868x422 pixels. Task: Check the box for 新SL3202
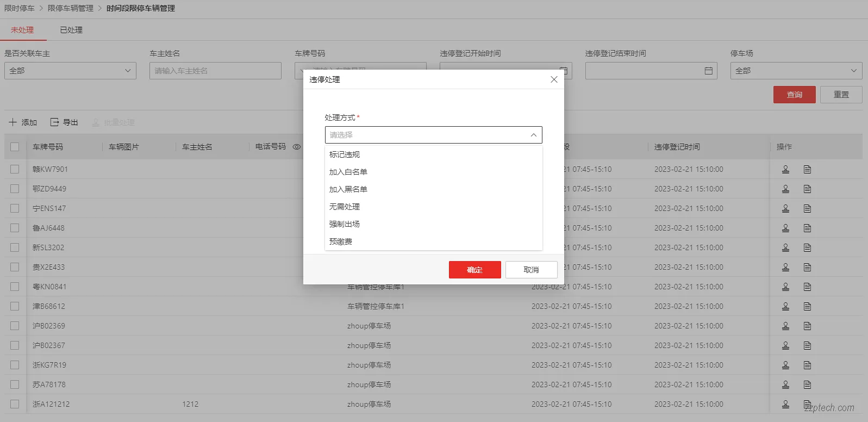click(x=15, y=247)
